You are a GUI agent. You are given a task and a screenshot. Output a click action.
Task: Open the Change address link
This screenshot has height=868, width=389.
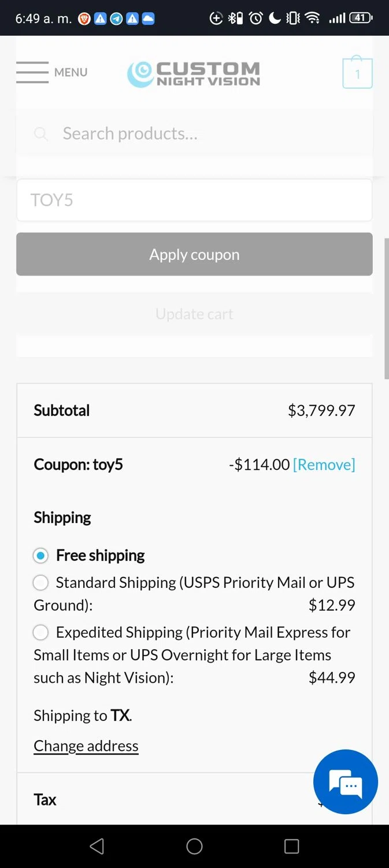click(x=86, y=746)
